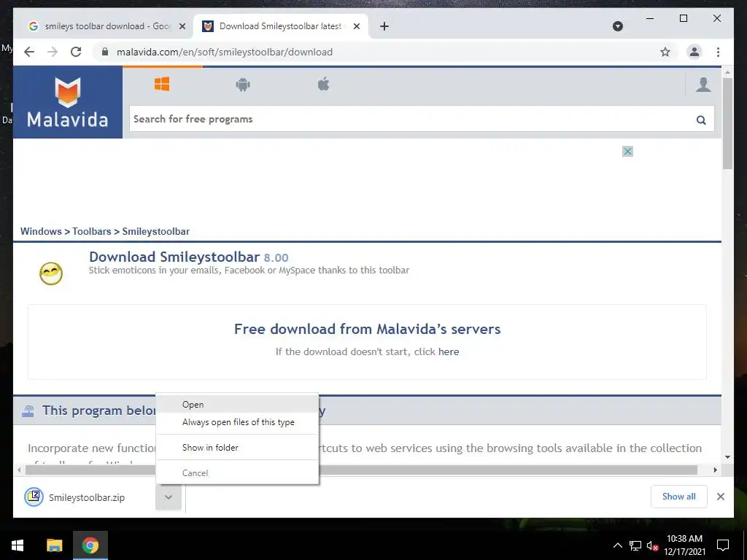Choose Cancel in download menu
The width and height of the screenshot is (747, 560).
[237, 472]
